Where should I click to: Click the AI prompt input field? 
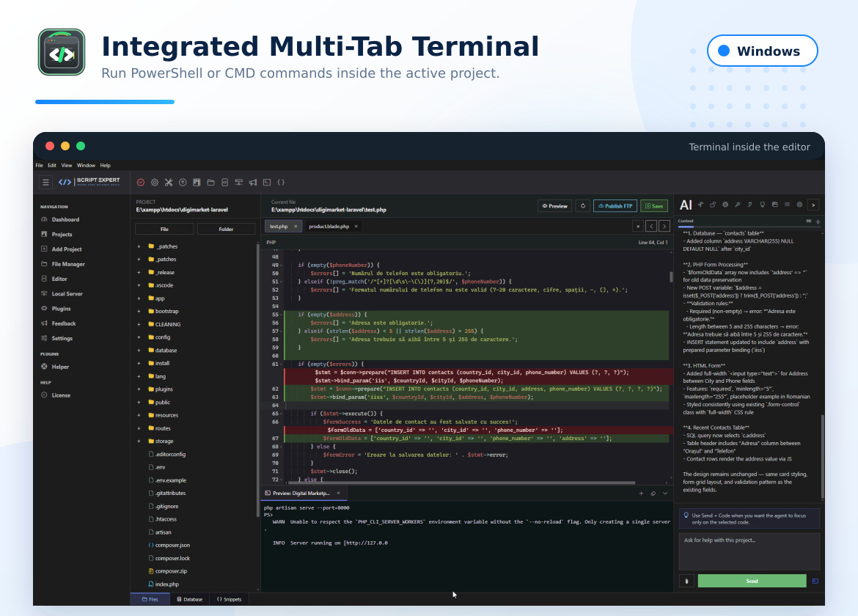tap(749, 551)
